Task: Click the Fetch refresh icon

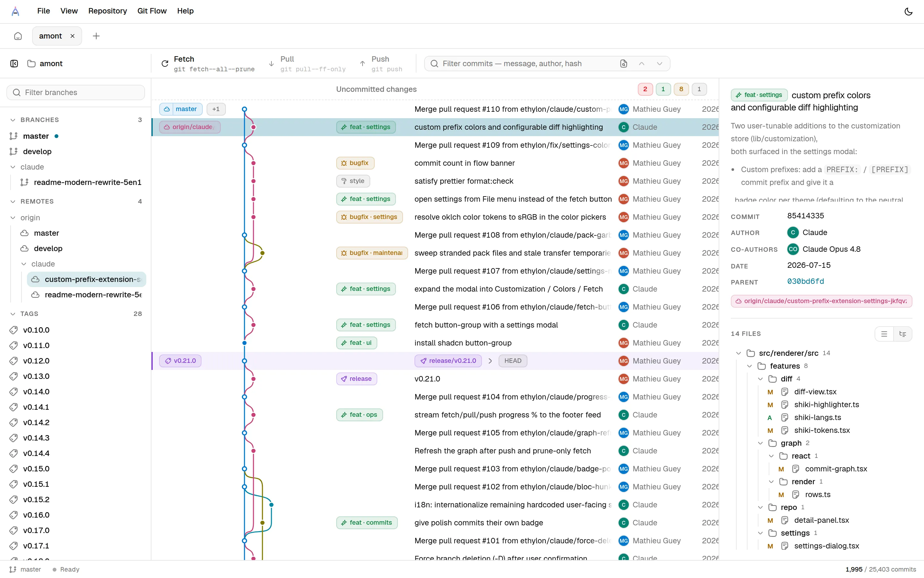Action: (165, 64)
